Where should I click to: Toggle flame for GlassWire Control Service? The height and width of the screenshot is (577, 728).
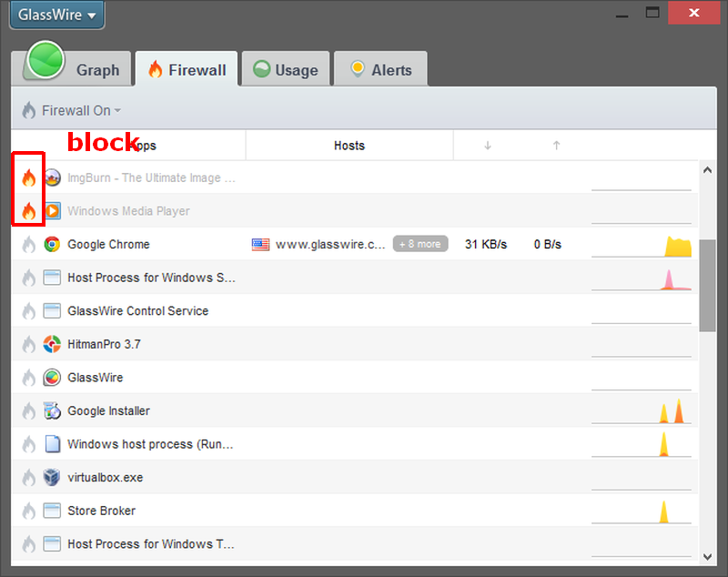click(29, 311)
